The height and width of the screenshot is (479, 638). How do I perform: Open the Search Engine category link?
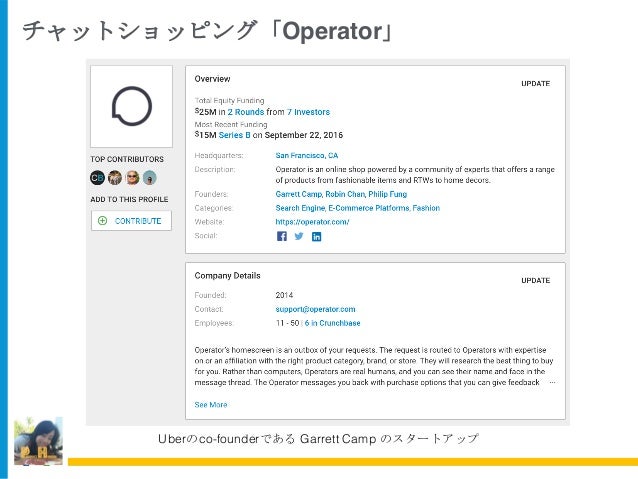pos(300,208)
